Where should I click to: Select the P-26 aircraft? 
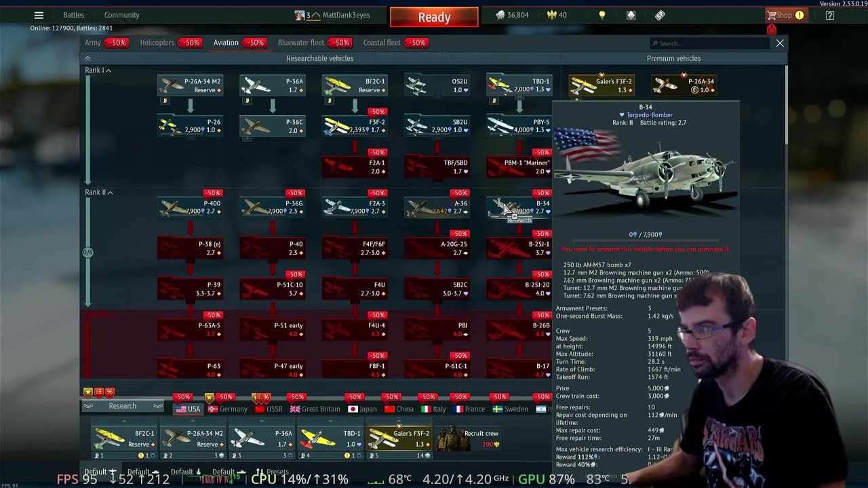[x=191, y=126]
